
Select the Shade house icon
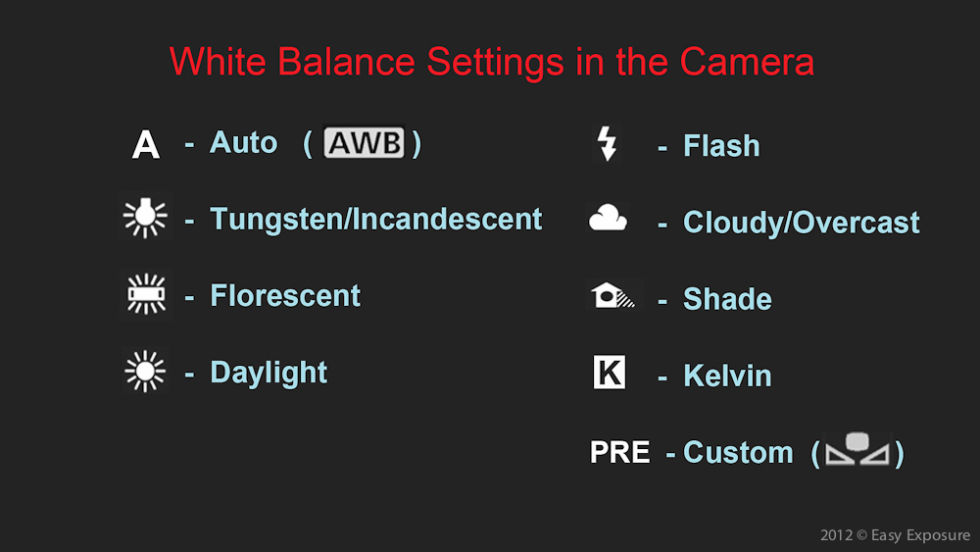coord(612,295)
